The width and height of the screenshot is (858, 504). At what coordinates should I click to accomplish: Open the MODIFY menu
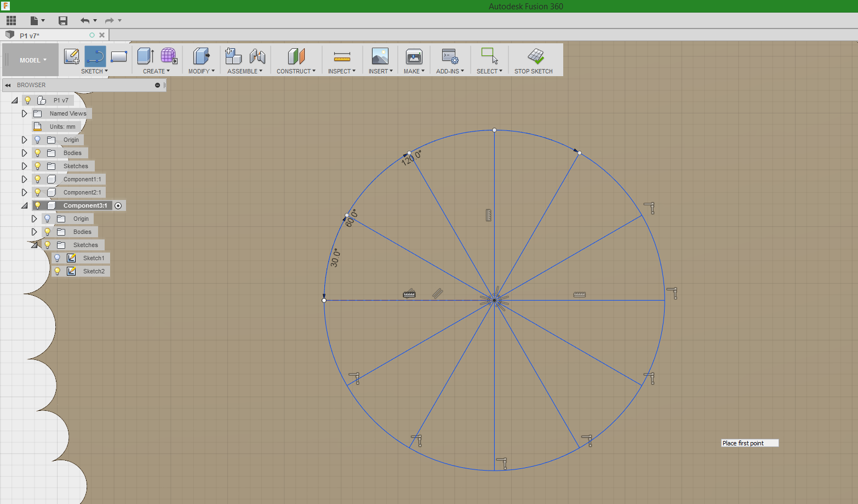201,71
